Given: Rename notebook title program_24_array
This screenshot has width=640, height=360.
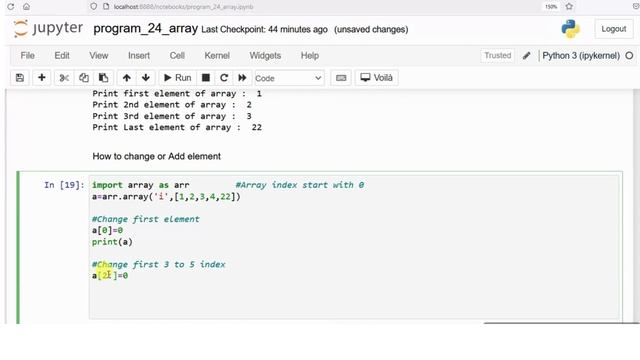Looking at the screenshot, I should pyautogui.click(x=145, y=29).
